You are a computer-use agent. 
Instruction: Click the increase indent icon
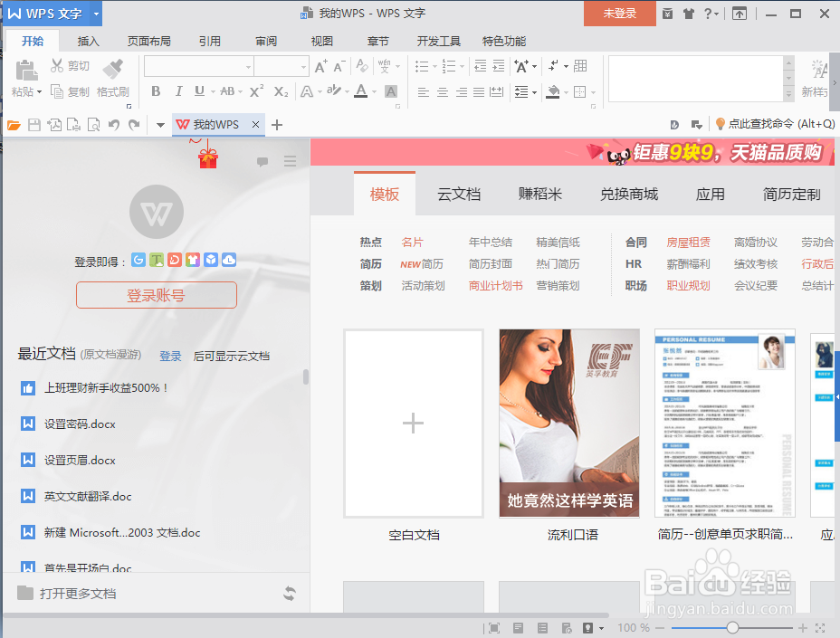pos(499,66)
